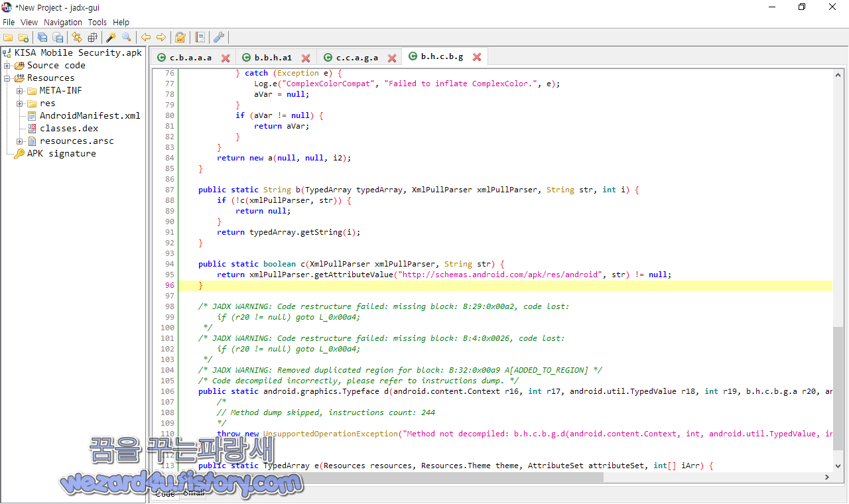The width and height of the screenshot is (849, 504).
Task: Click the green class icon on c.c.a.g.a tab
Action: pyautogui.click(x=327, y=58)
